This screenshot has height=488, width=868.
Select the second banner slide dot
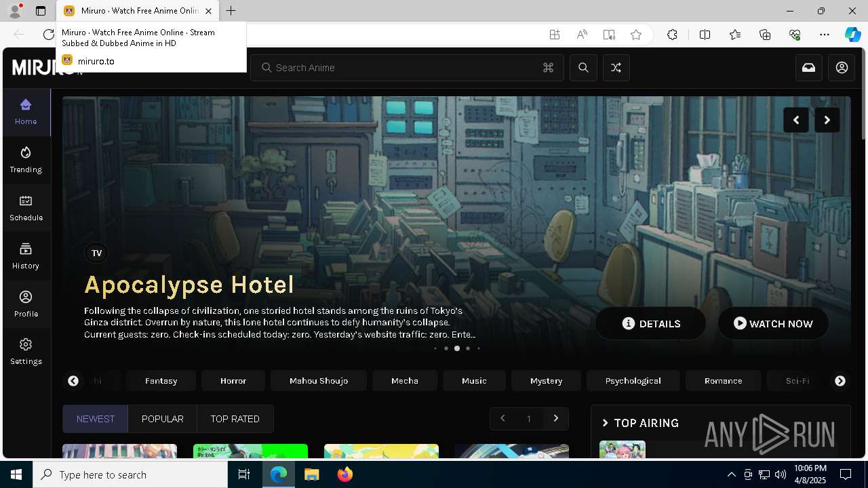pos(446,348)
